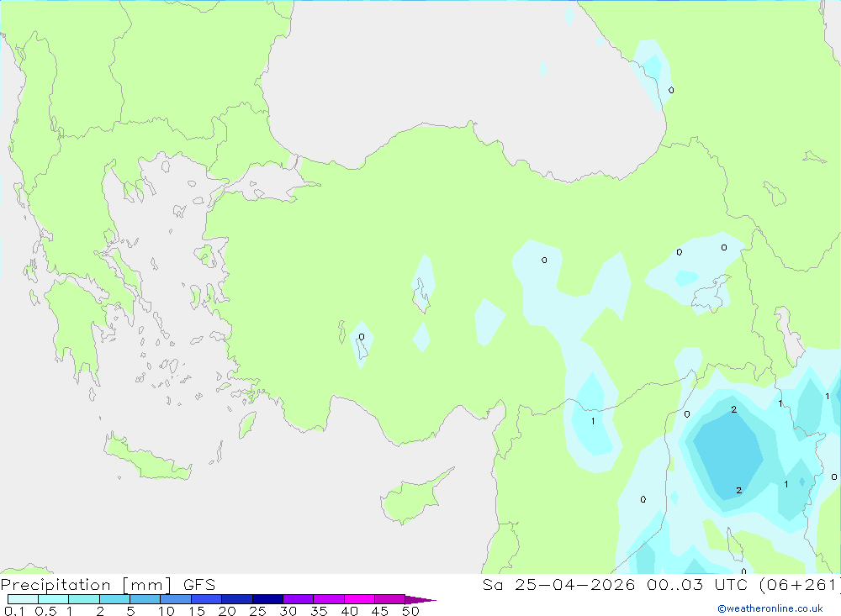Click the 'GFS' model label
Screen dimensions: 841x616
[x=199, y=585]
